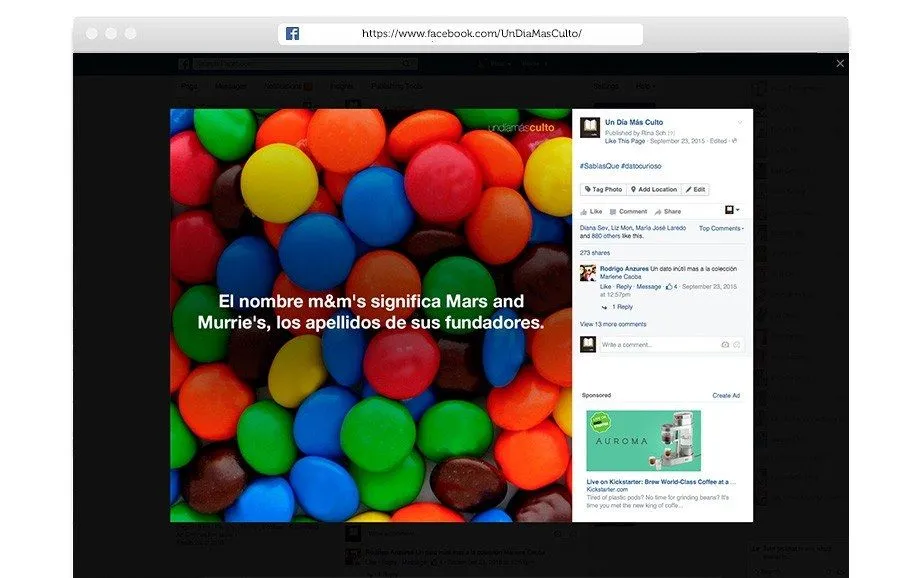Click the M&M's photo in the viewer
The image size is (924, 578).
coord(371,315)
